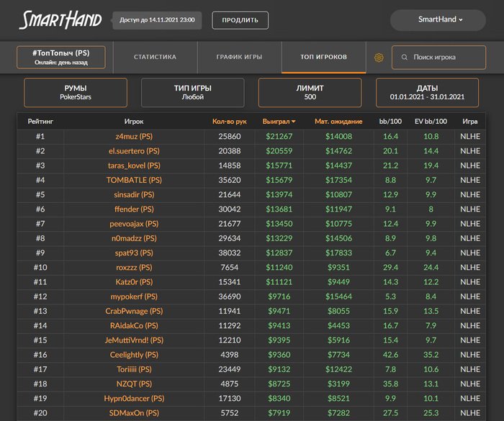Image resolution: width=504 pixels, height=421 pixels.
Task: Open the Лимит 500 filter
Action: pyautogui.click(x=310, y=92)
